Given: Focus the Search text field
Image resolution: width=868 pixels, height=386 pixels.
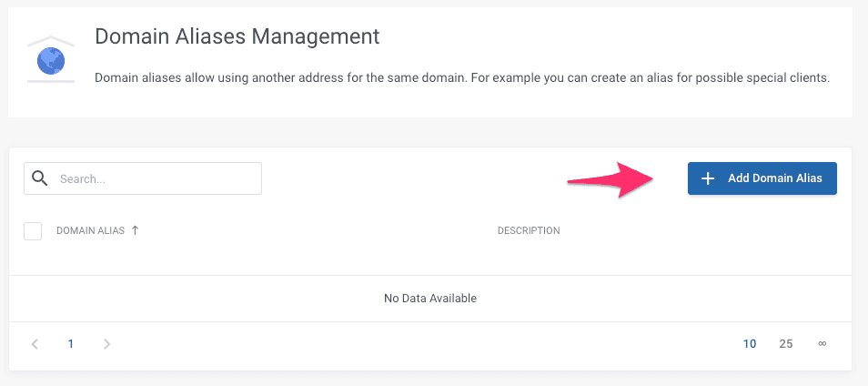Looking at the screenshot, I should [x=155, y=178].
